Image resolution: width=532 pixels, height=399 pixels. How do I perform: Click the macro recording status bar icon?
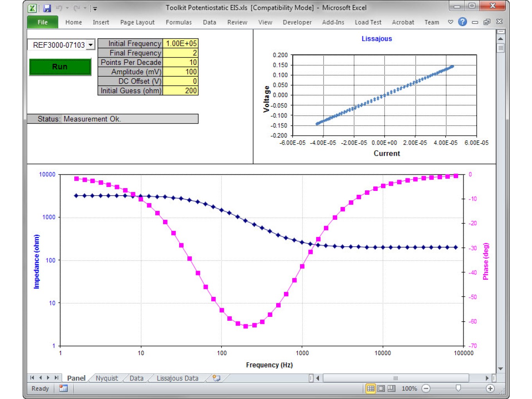[63, 388]
